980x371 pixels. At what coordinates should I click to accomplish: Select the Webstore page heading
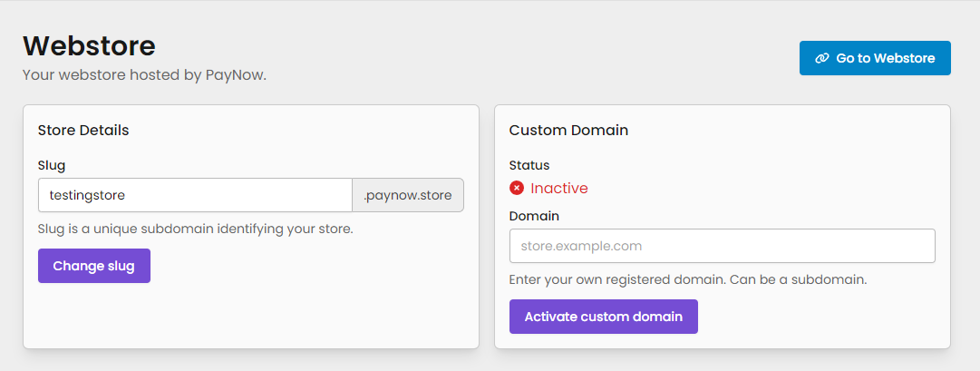(89, 45)
